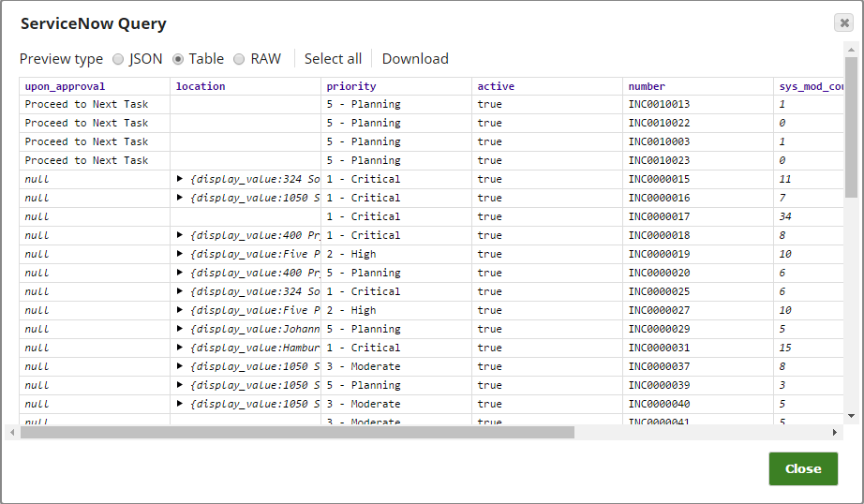
Task: Expand location value for INC0000027
Action: pyautogui.click(x=180, y=309)
